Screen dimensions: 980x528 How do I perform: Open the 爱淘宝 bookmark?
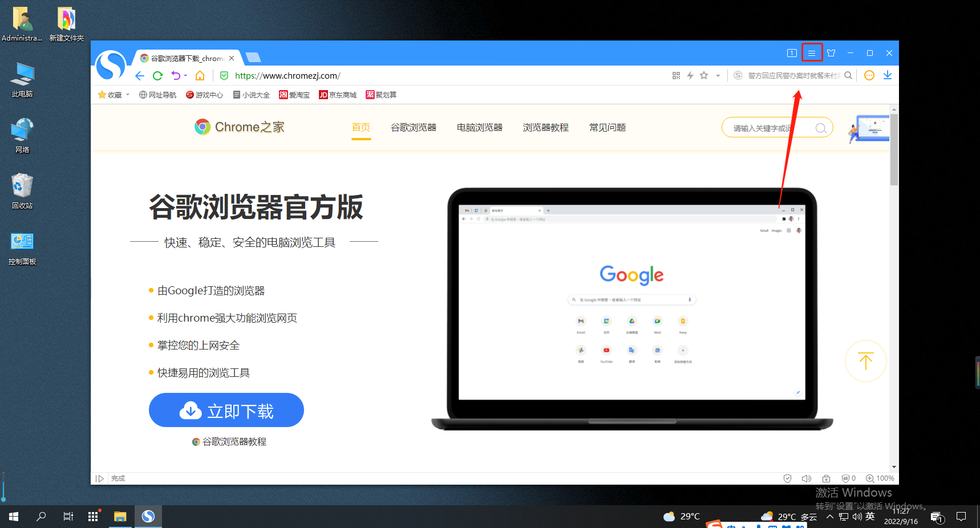coord(294,95)
